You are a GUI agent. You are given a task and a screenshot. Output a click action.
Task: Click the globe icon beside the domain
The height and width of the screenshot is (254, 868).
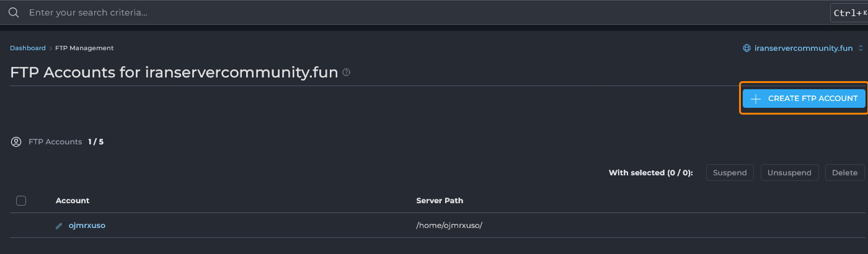747,48
